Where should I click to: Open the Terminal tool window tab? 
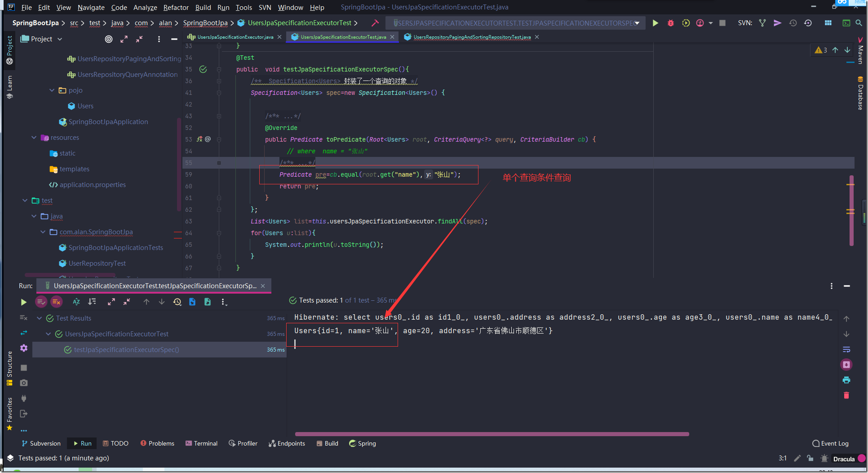pos(201,443)
